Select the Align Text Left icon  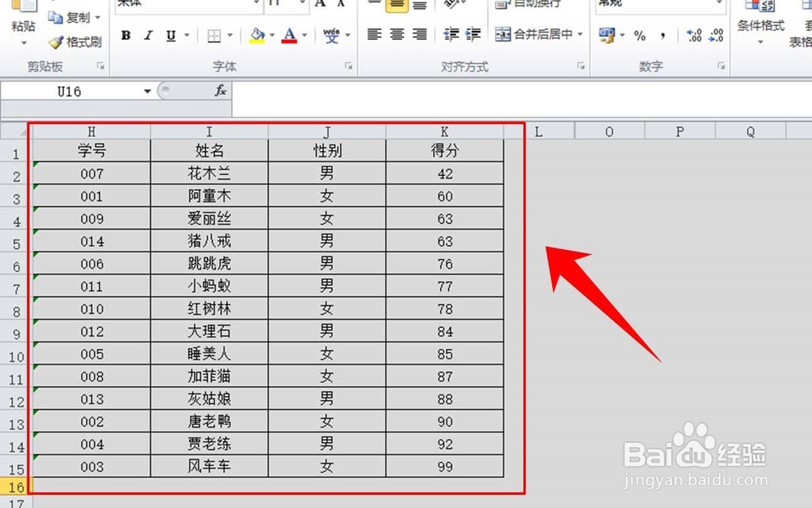coord(374,36)
